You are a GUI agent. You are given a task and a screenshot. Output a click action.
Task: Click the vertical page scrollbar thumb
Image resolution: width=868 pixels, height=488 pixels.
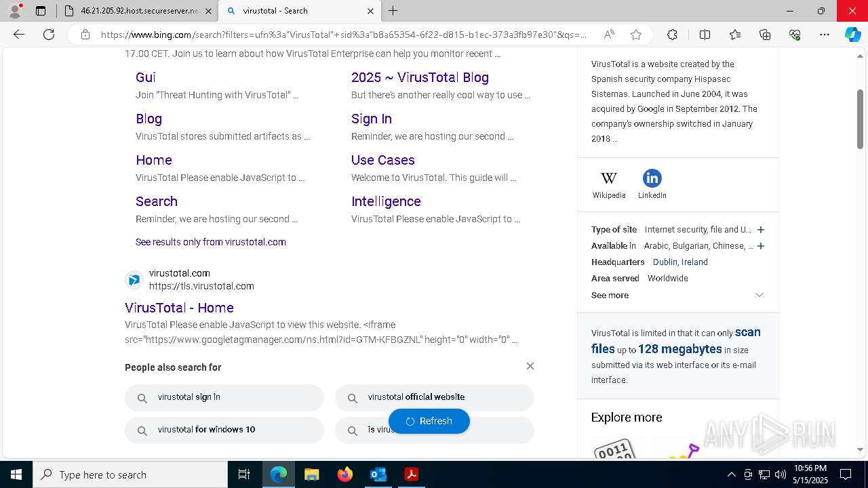[x=861, y=119]
